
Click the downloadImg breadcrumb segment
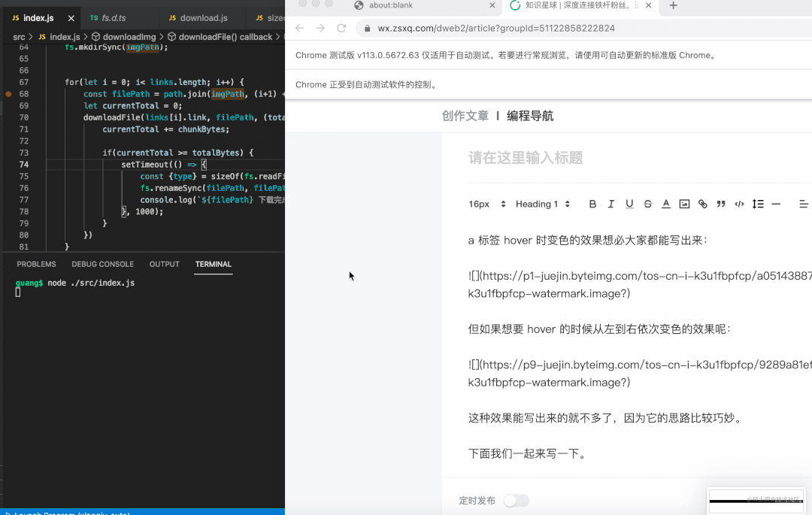[x=129, y=37]
